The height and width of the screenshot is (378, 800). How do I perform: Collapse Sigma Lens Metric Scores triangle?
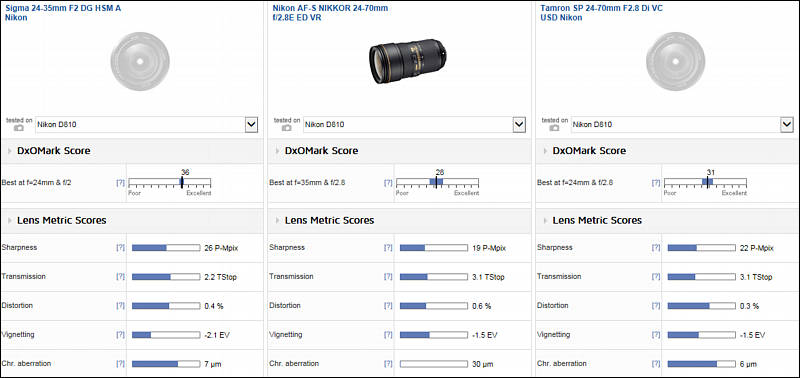click(10, 221)
